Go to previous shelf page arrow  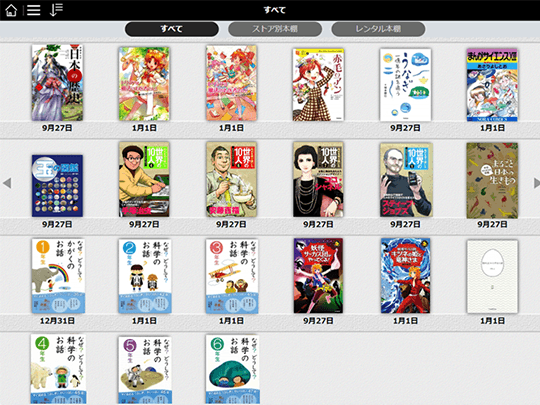click(7, 183)
